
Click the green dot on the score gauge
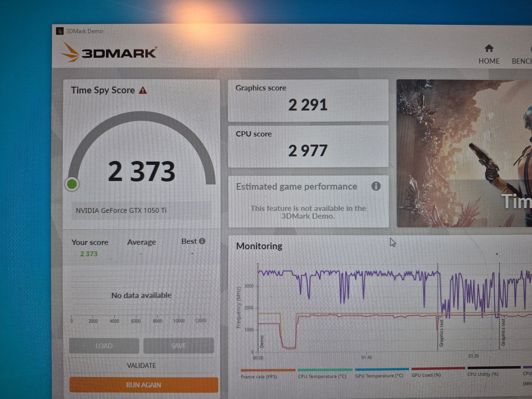click(72, 184)
